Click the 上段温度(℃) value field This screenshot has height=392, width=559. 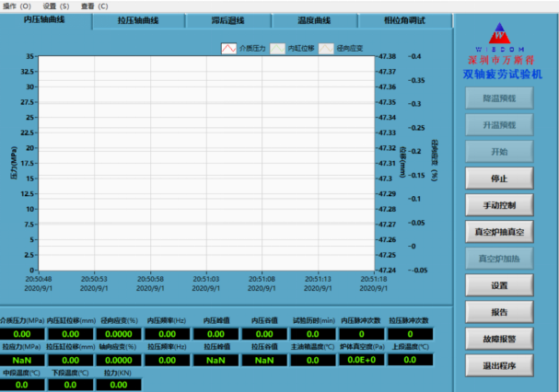pyautogui.click(x=410, y=360)
